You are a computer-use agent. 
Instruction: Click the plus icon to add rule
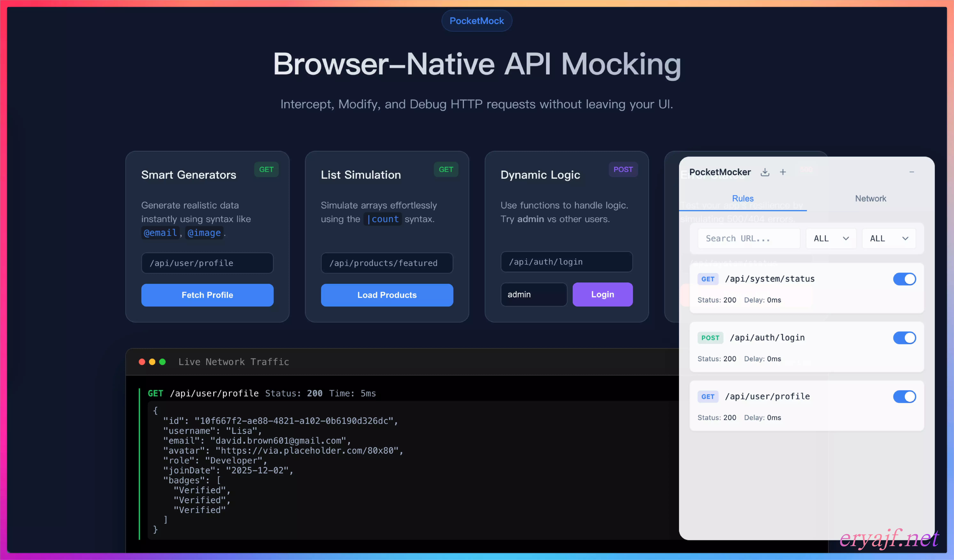783,172
